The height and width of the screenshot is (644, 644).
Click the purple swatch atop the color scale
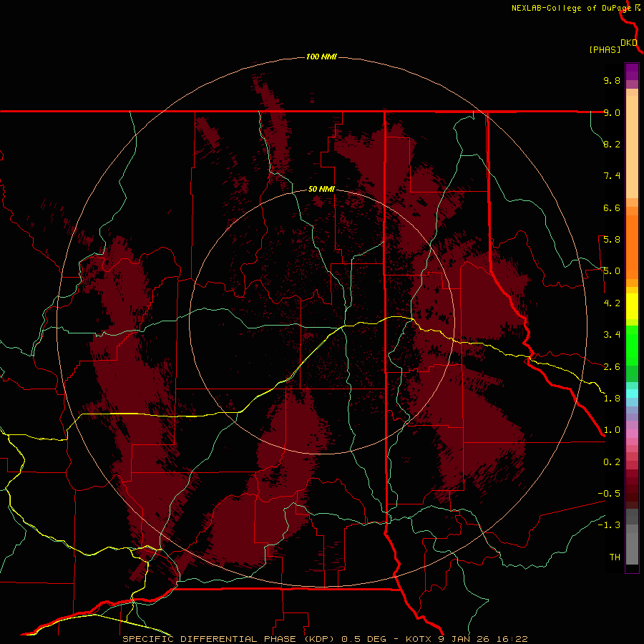[x=632, y=72]
